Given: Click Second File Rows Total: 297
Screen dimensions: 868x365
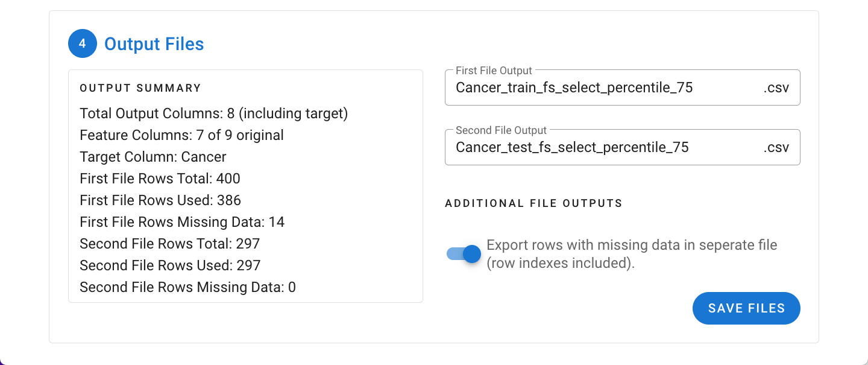Looking at the screenshot, I should click(x=169, y=244).
